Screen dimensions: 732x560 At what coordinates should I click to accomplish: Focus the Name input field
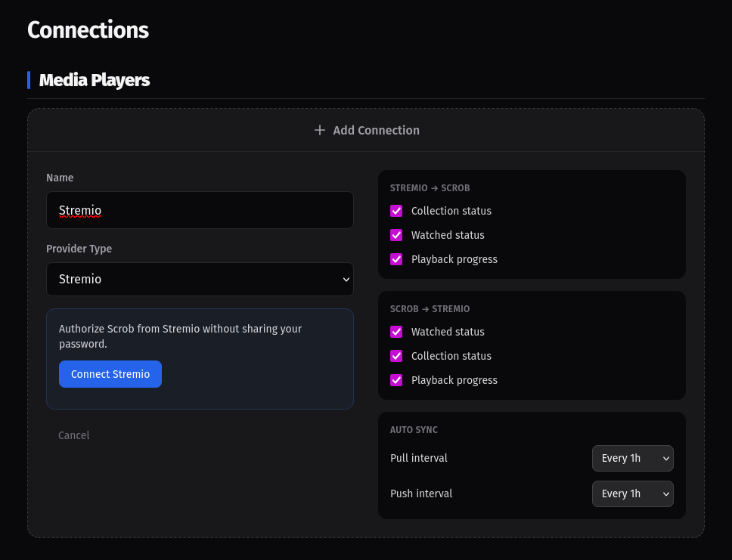(x=200, y=210)
